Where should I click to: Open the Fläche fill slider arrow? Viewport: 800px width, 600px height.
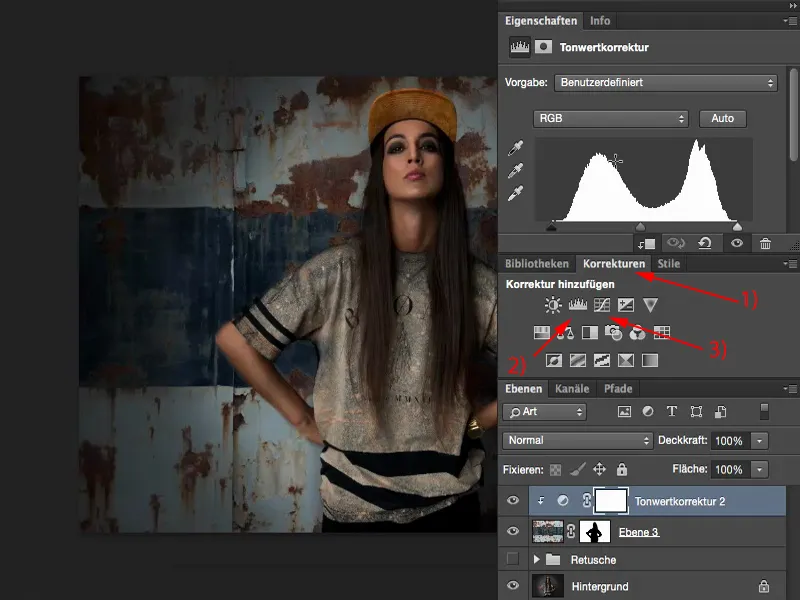coord(759,469)
